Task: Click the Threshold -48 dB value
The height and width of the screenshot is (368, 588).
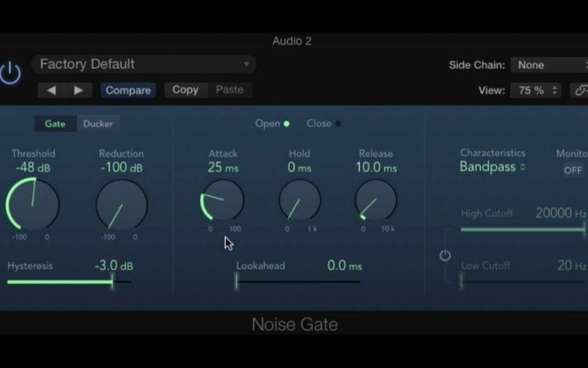Action: 33,168
